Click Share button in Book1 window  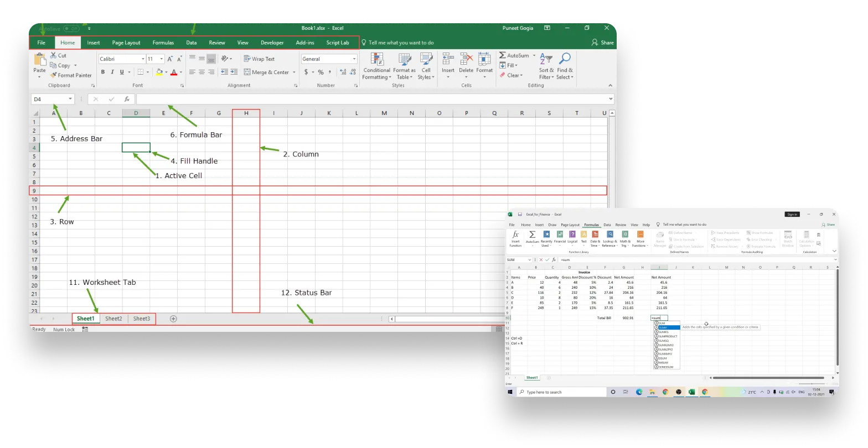tap(603, 43)
